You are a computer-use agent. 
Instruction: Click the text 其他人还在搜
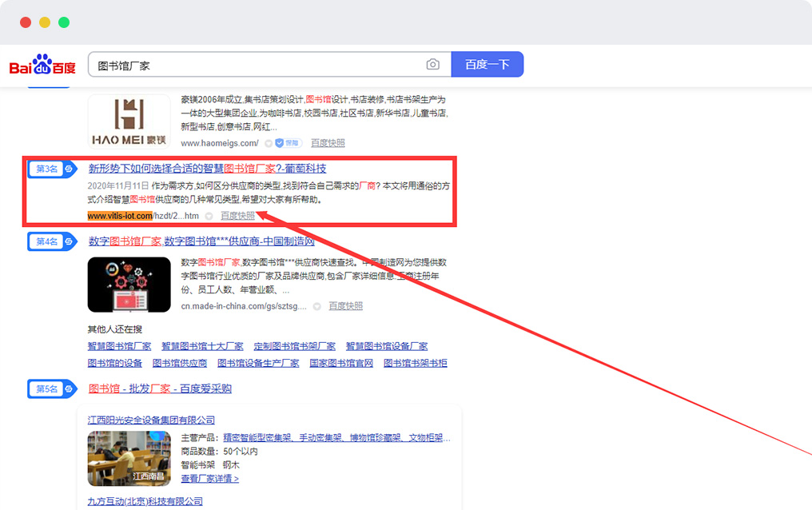pyautogui.click(x=115, y=329)
